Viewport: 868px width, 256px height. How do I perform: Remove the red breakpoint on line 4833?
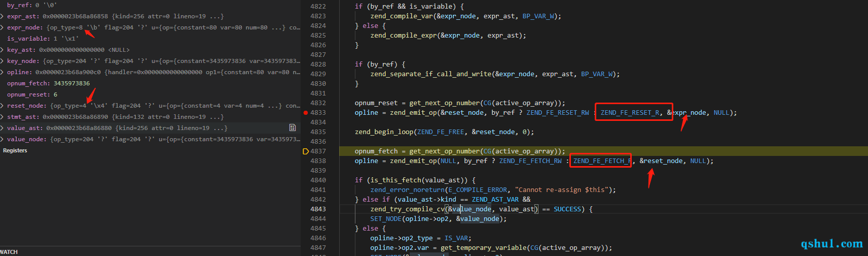click(x=306, y=113)
